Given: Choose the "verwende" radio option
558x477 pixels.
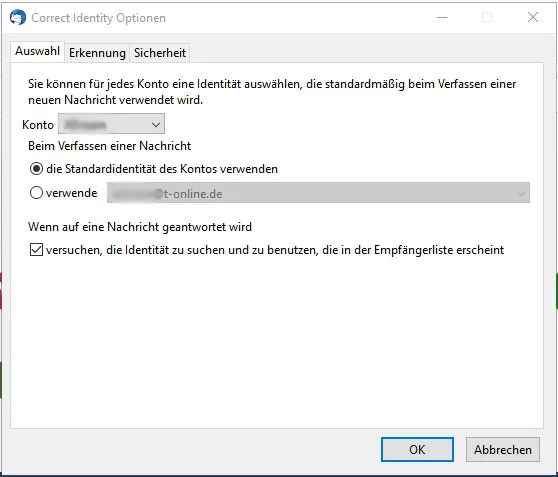Looking at the screenshot, I should [36, 193].
